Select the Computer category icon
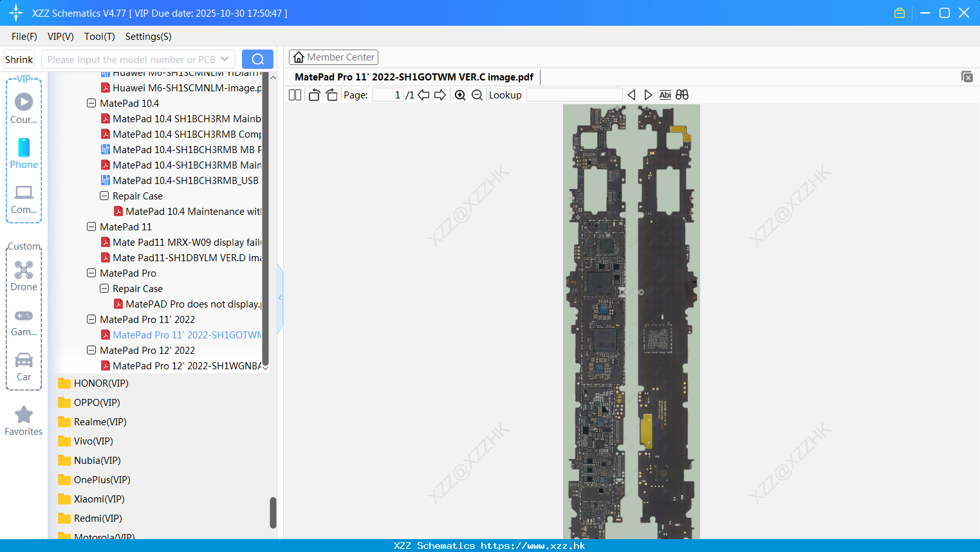 coord(24,192)
